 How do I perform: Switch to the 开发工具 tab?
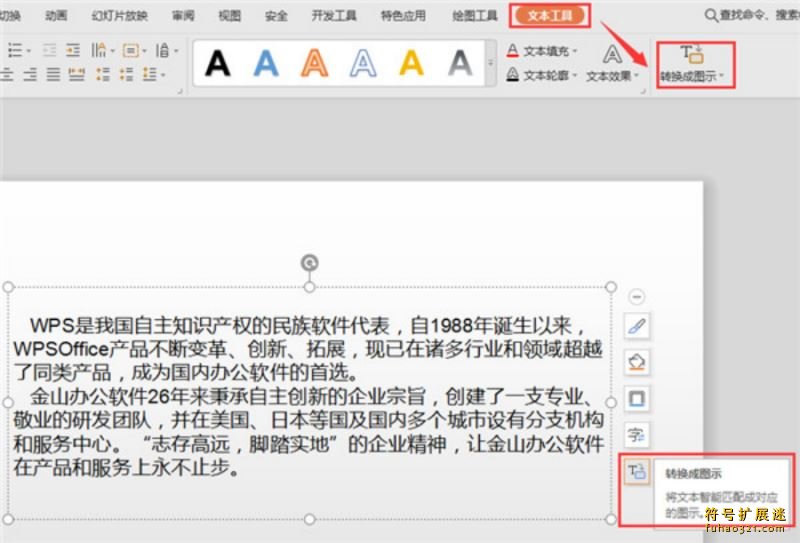[334, 16]
